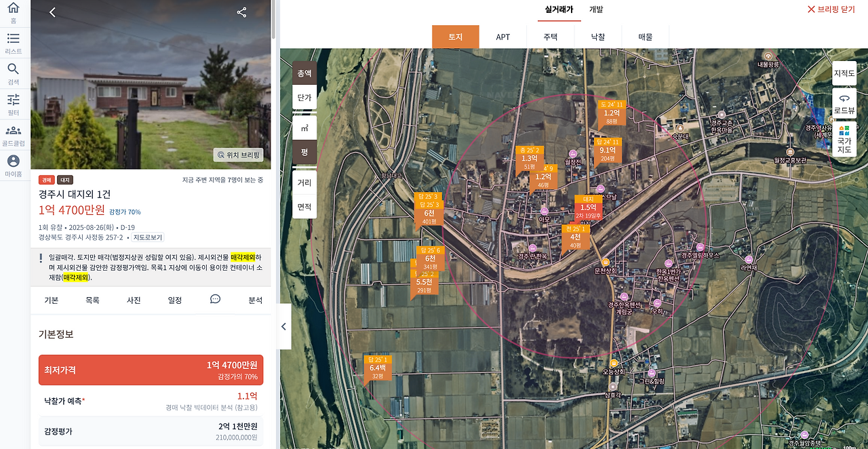The width and height of the screenshot is (868, 449).
Task: Select the APT category tab
Action: (502, 37)
